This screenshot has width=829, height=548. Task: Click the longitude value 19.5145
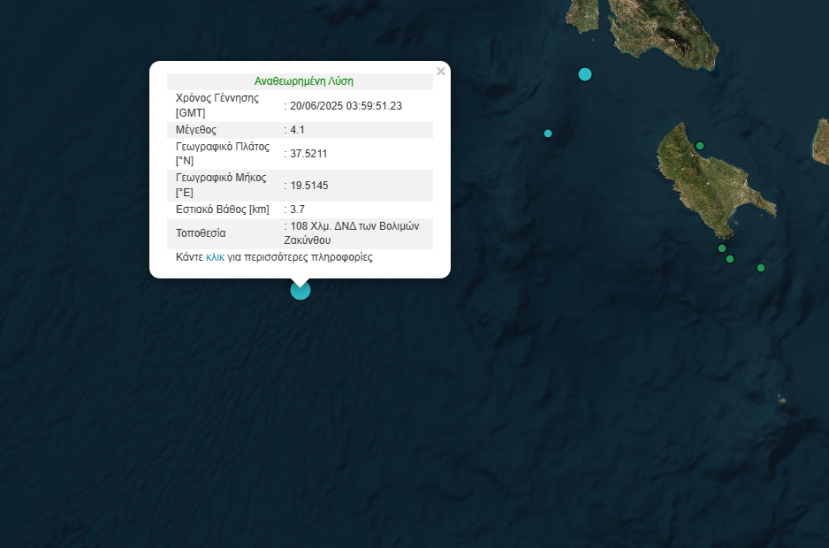coord(309,186)
